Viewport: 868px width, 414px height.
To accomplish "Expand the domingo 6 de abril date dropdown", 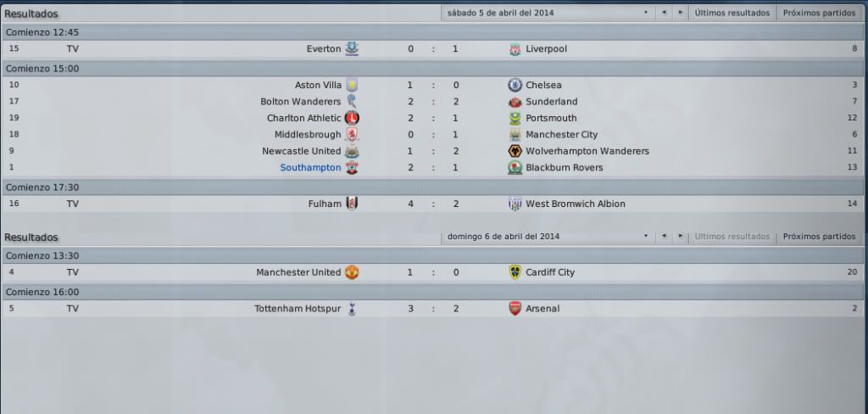I will point(548,236).
